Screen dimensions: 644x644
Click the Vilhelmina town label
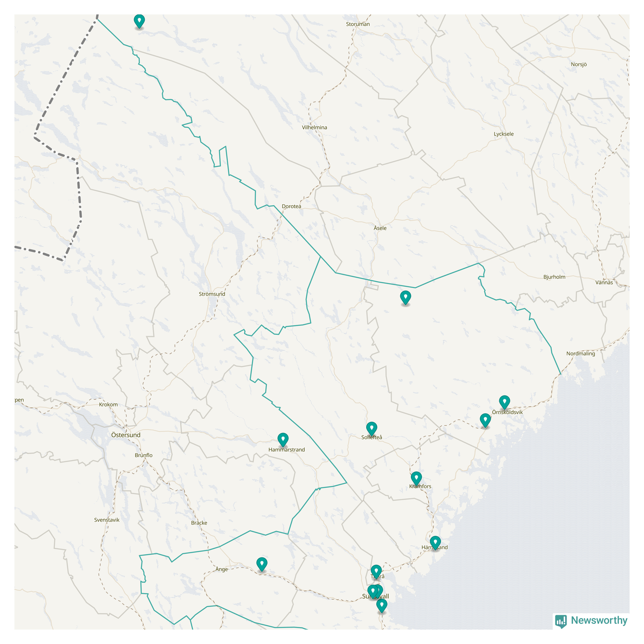click(314, 127)
